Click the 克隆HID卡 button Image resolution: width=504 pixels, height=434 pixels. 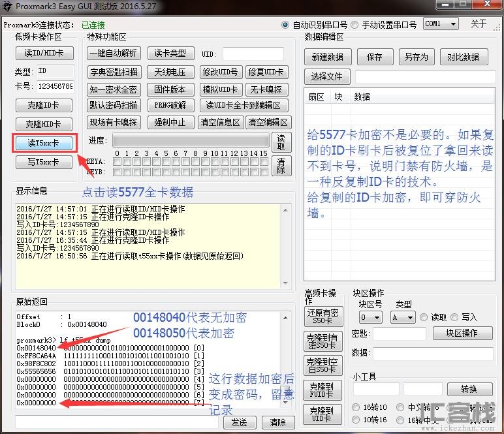44,124
